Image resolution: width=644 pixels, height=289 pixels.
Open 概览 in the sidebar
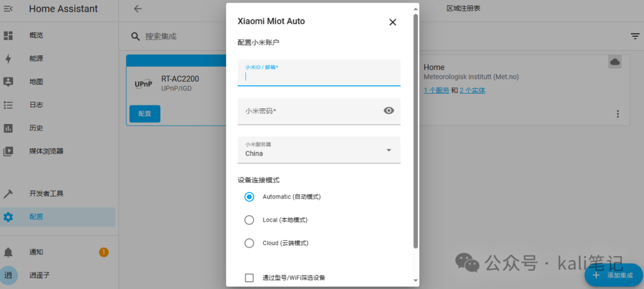coord(57,35)
